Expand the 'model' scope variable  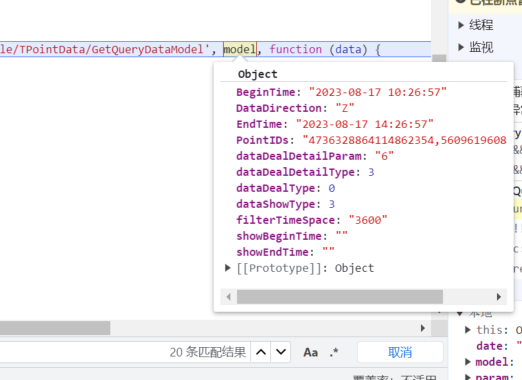click(468, 362)
